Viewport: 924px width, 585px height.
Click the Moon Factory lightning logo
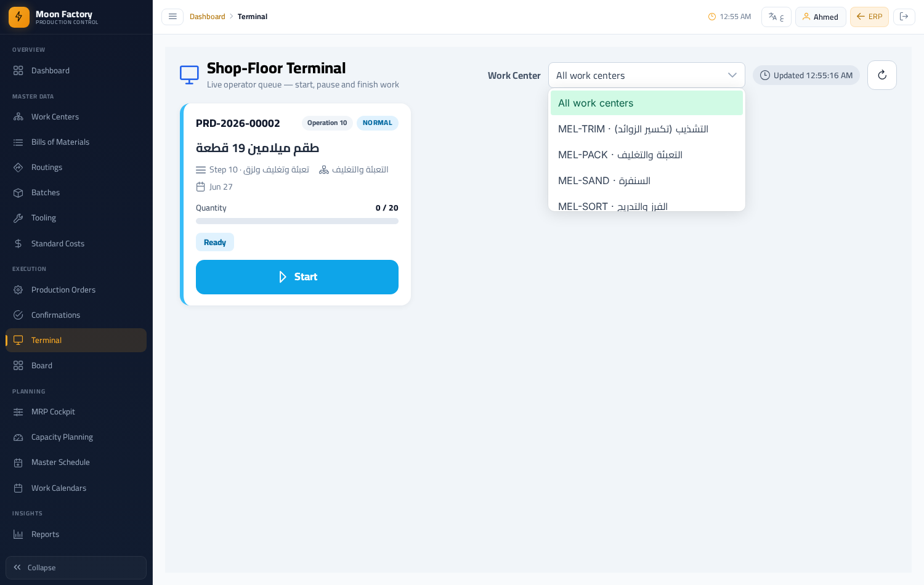(x=19, y=17)
